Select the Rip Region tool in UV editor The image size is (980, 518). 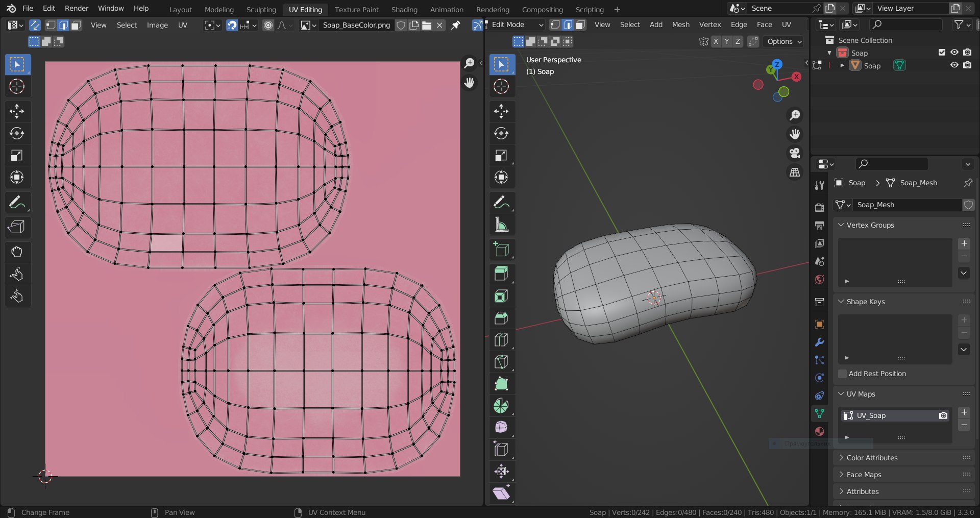[17, 227]
